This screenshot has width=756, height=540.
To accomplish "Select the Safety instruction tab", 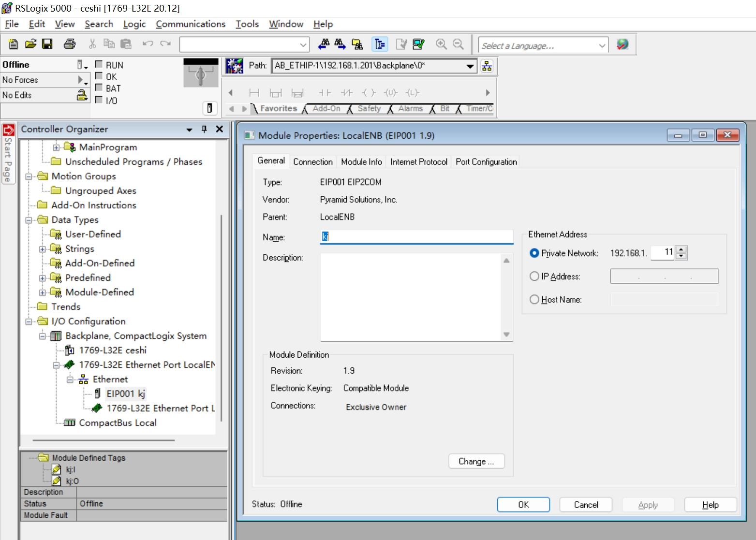I will pos(369,109).
